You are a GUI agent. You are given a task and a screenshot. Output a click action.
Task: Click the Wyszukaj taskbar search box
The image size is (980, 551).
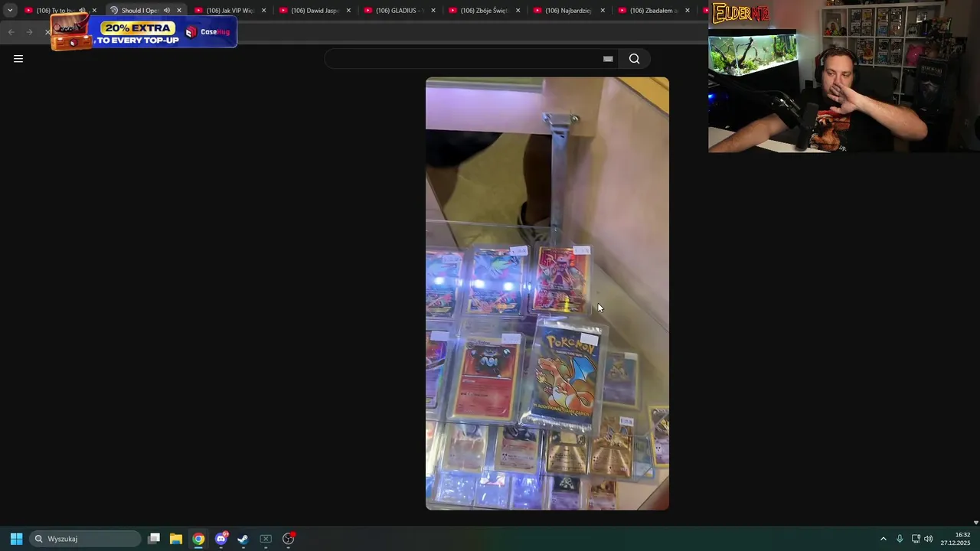pyautogui.click(x=86, y=539)
